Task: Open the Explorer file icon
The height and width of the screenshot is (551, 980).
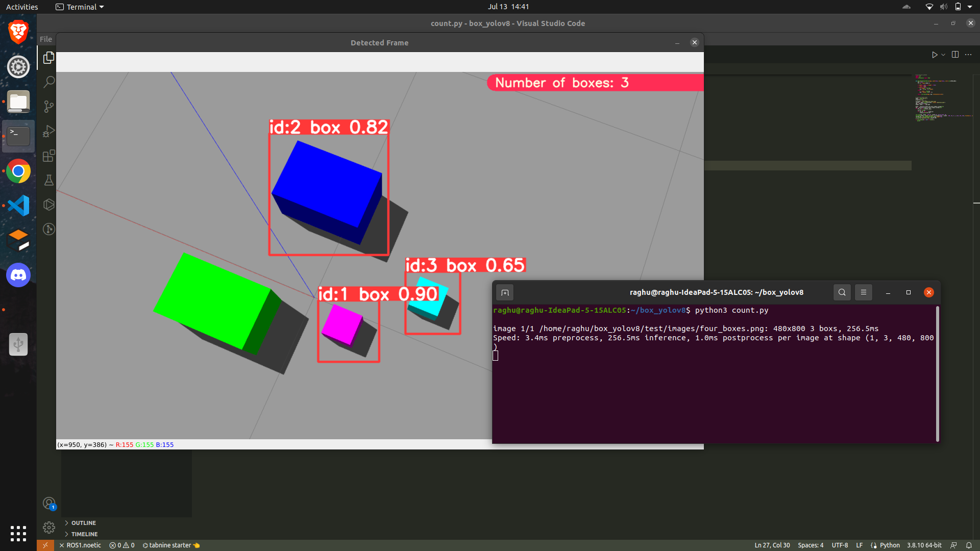Action: tap(48, 58)
